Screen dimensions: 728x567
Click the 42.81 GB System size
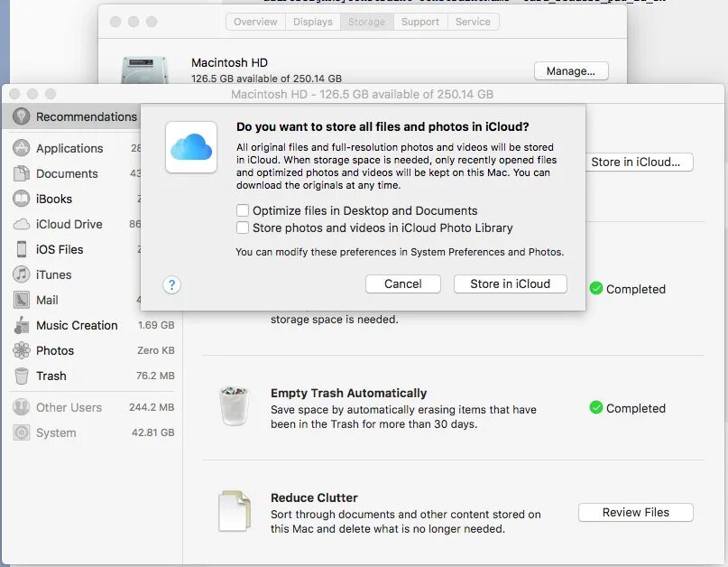[153, 432]
